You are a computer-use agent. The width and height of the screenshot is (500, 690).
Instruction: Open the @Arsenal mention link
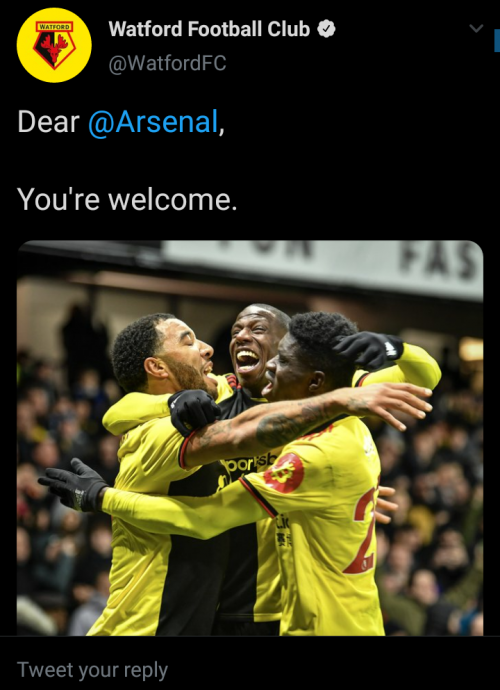(153, 122)
